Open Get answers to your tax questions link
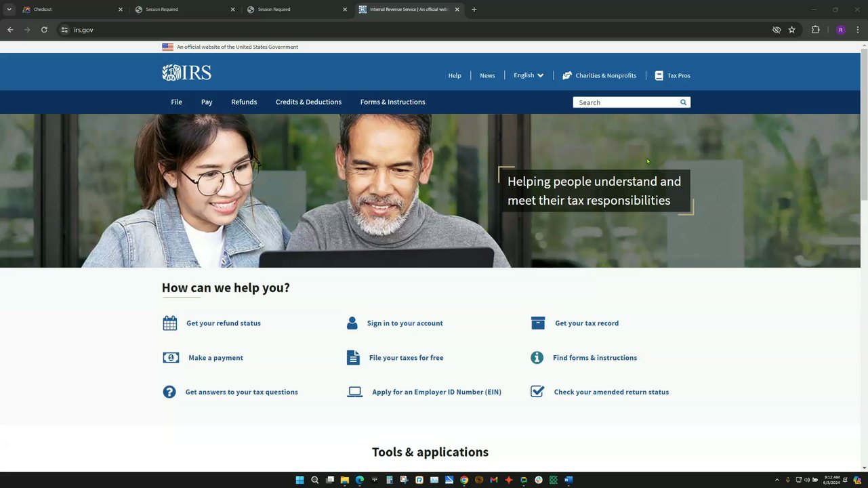The width and height of the screenshot is (868, 488). click(x=241, y=392)
